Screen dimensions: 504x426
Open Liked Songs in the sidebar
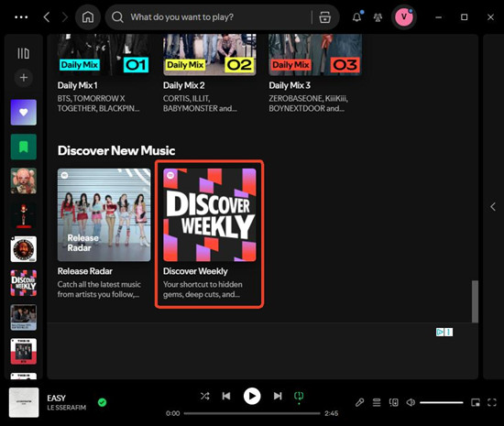24,113
